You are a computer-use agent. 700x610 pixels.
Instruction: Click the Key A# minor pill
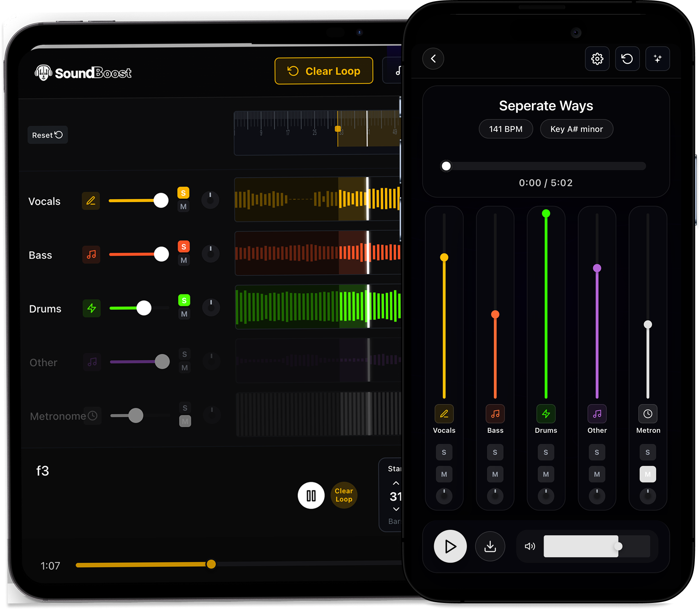576,129
